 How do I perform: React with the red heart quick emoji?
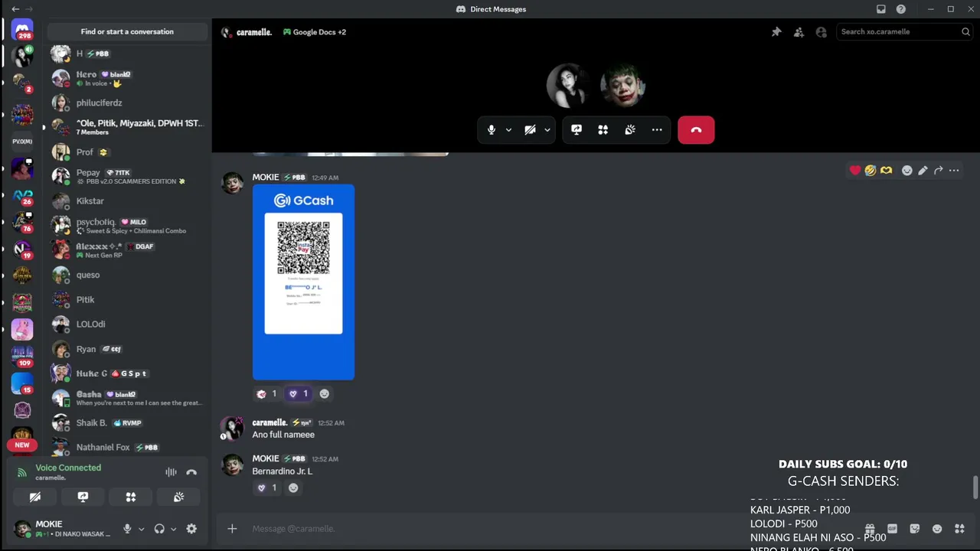(855, 171)
